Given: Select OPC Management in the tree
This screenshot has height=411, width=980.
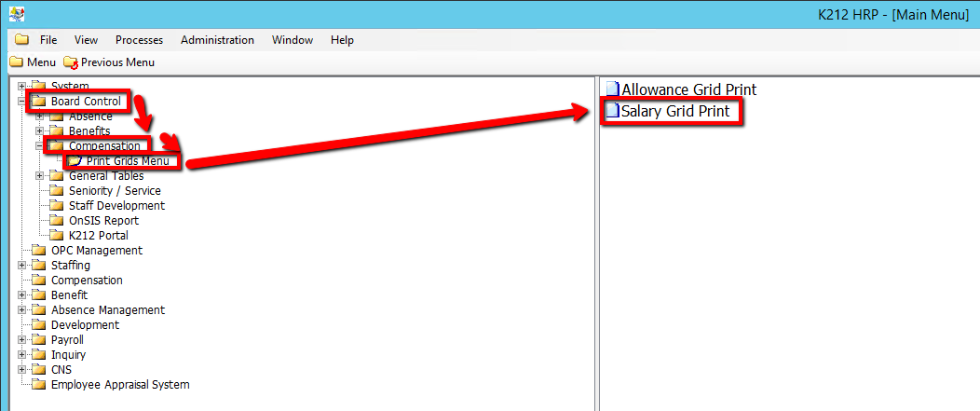Looking at the screenshot, I should [97, 251].
